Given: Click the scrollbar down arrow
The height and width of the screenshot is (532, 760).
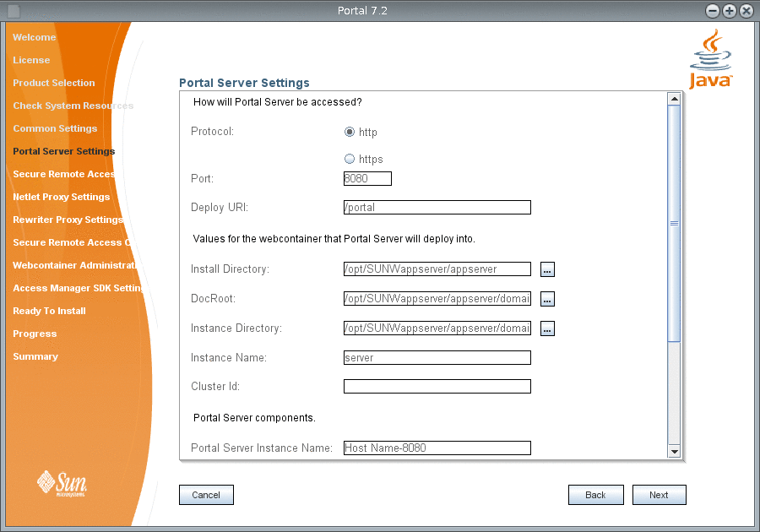Looking at the screenshot, I should click(674, 451).
